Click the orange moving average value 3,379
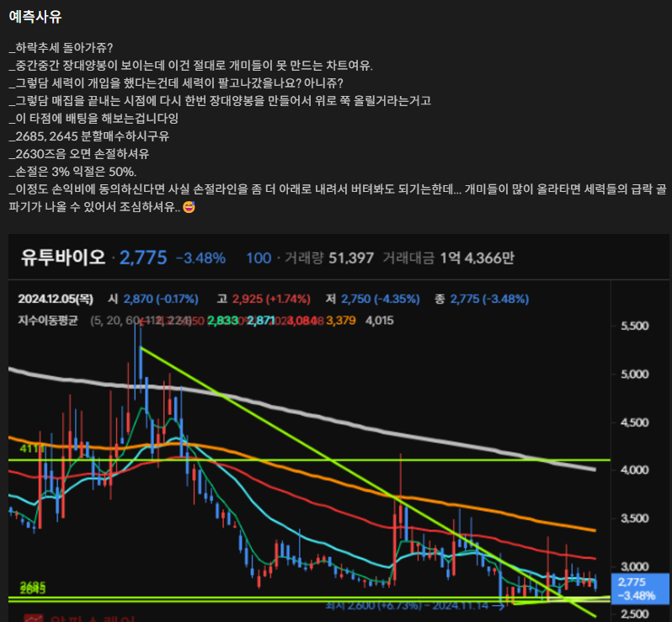The width and height of the screenshot is (672, 622). [341, 321]
